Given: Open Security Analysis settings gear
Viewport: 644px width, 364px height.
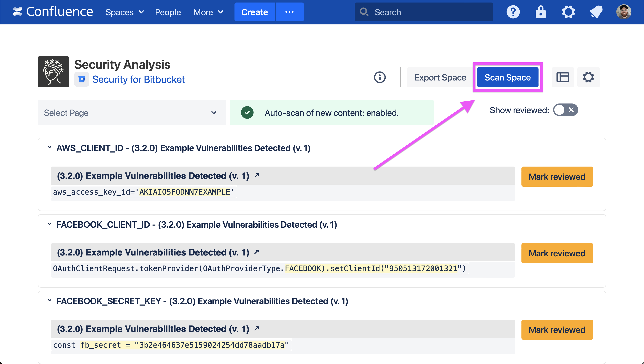Looking at the screenshot, I should click(588, 77).
